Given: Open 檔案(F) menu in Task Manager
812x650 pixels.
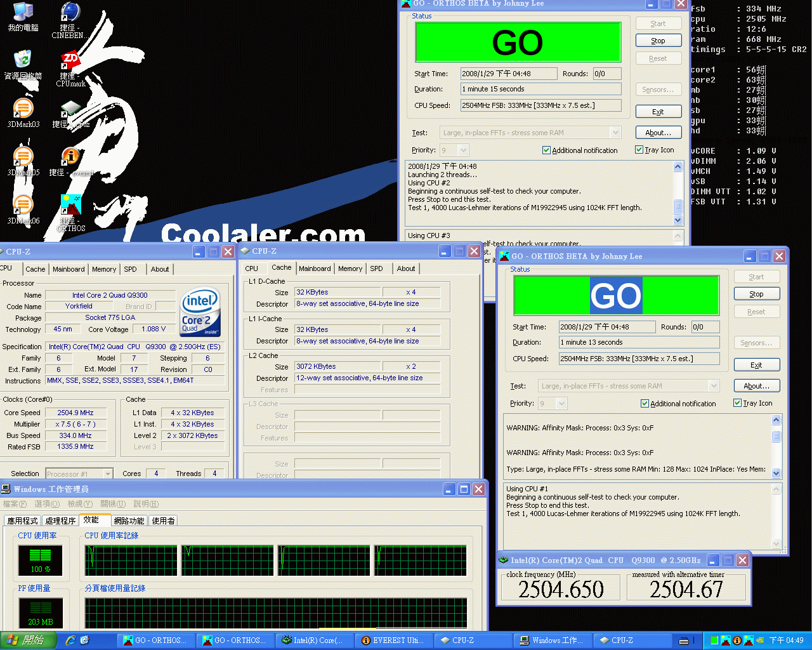Looking at the screenshot, I should pos(15,504).
